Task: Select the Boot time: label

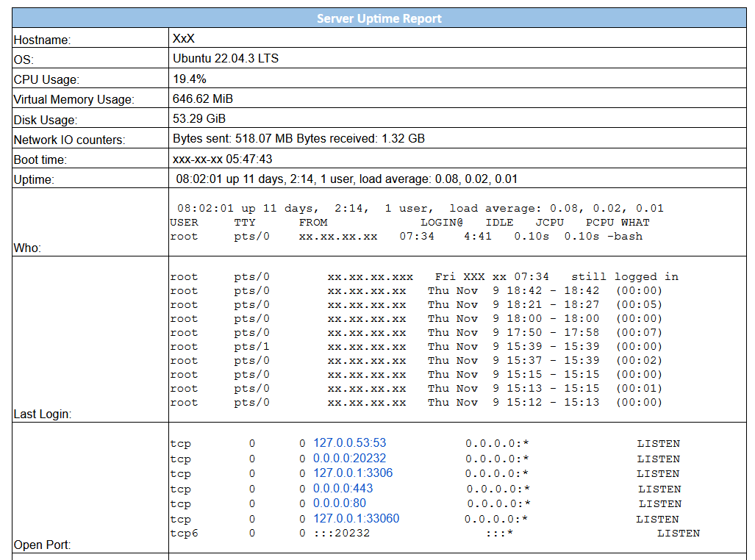Action: (x=40, y=160)
